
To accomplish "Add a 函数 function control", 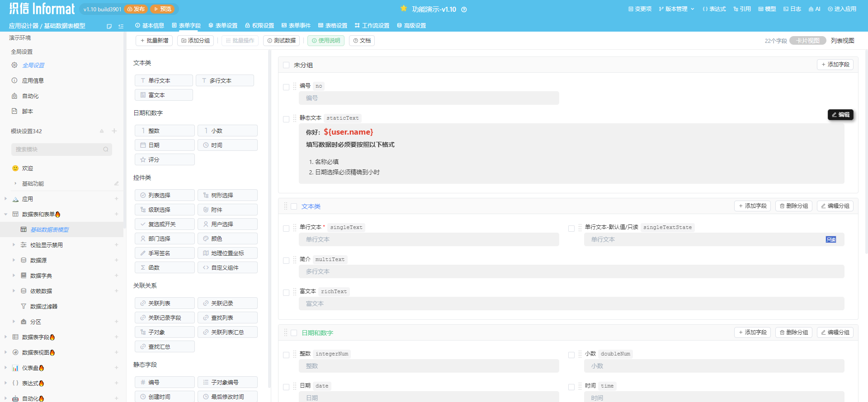I will point(165,267).
